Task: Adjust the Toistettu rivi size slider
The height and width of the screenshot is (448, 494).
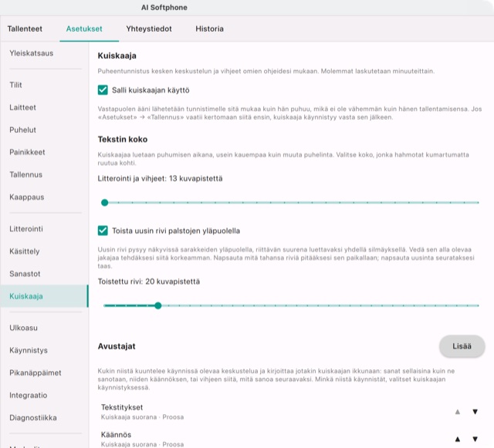Action: point(292,305)
